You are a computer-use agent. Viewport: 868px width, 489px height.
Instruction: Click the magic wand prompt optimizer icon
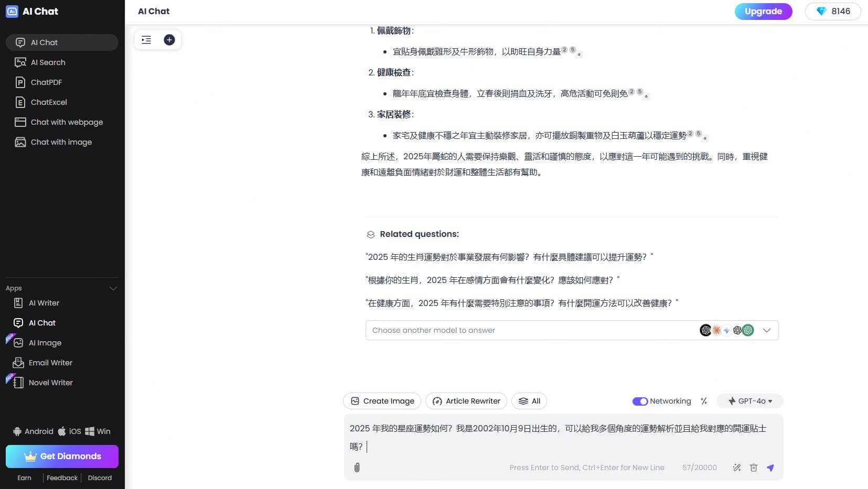coord(737,468)
